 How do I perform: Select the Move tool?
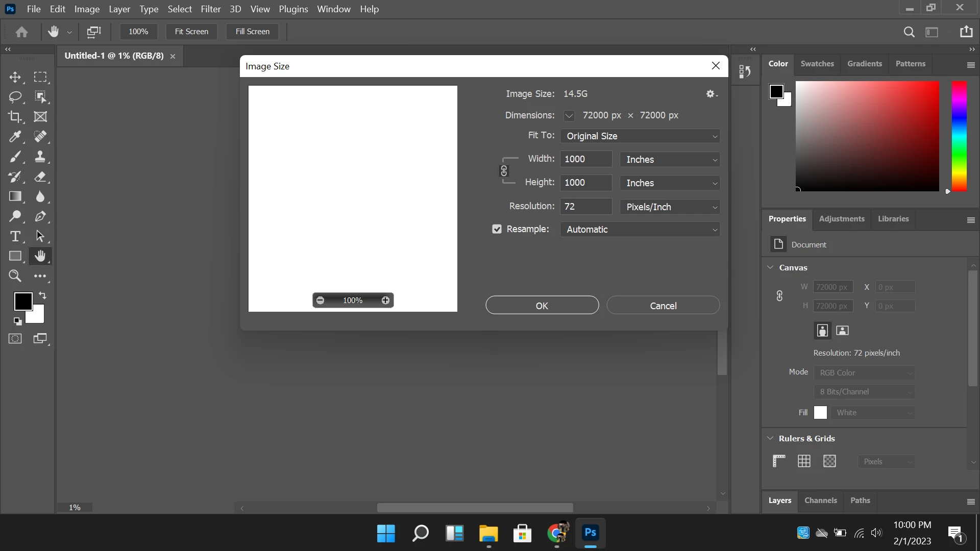click(x=15, y=77)
